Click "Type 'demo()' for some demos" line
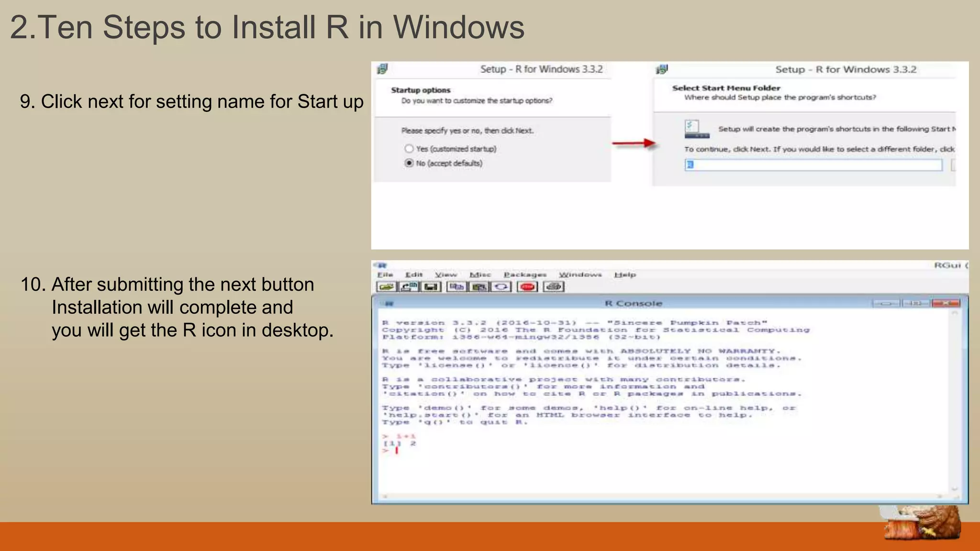Viewport: 980px width, 551px height. point(589,408)
